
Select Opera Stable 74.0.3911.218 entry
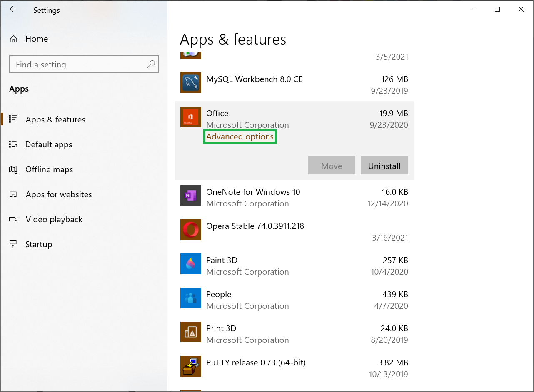tap(294, 231)
